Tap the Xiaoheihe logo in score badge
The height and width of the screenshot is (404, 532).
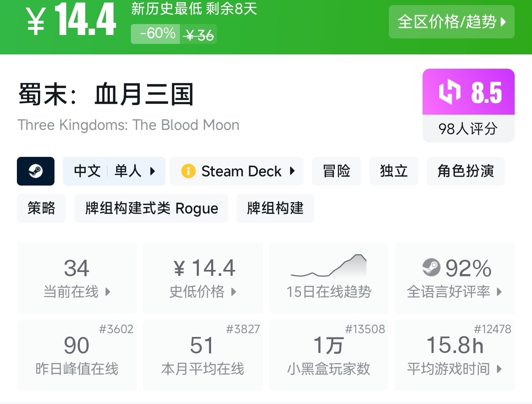(x=449, y=92)
